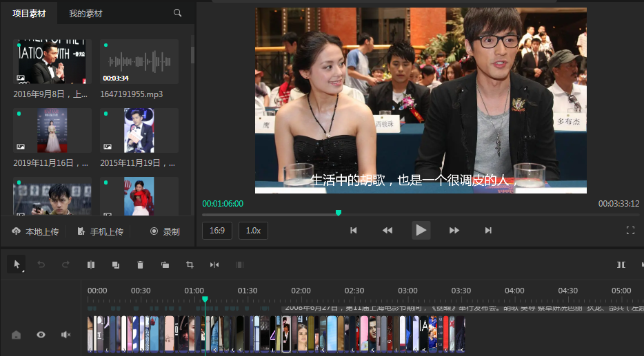
Task: Click the 本地上传 upload button
Action: click(x=35, y=232)
